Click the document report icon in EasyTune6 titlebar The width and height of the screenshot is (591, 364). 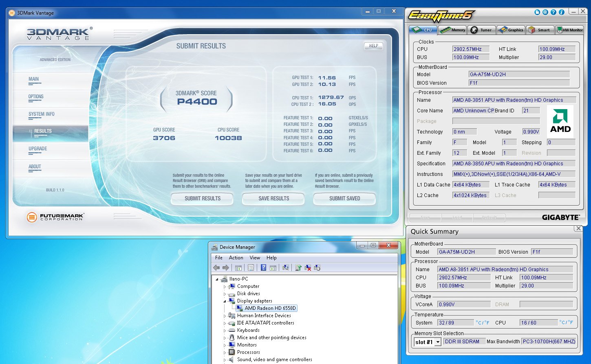pyautogui.click(x=537, y=12)
